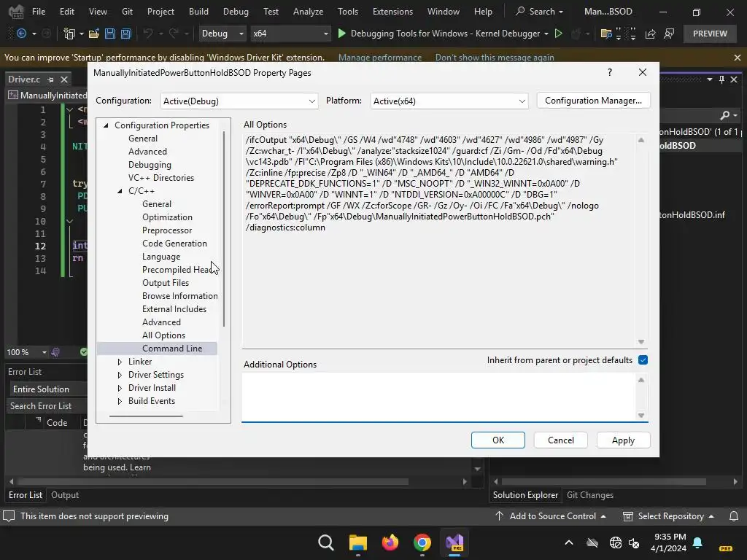Open the Analyze menu
Image resolution: width=747 pixels, height=560 pixels.
tap(309, 12)
